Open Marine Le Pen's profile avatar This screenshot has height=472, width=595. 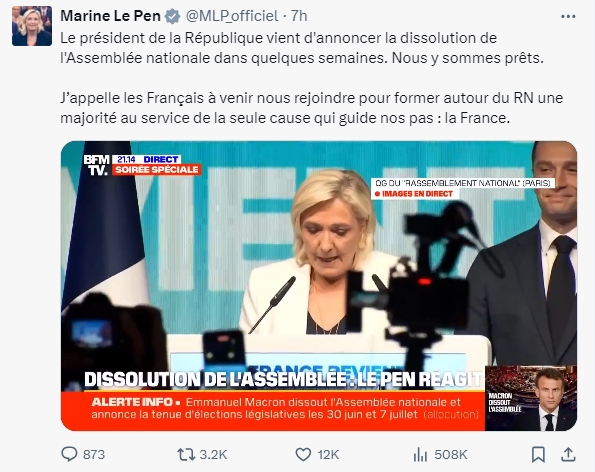tap(32, 26)
